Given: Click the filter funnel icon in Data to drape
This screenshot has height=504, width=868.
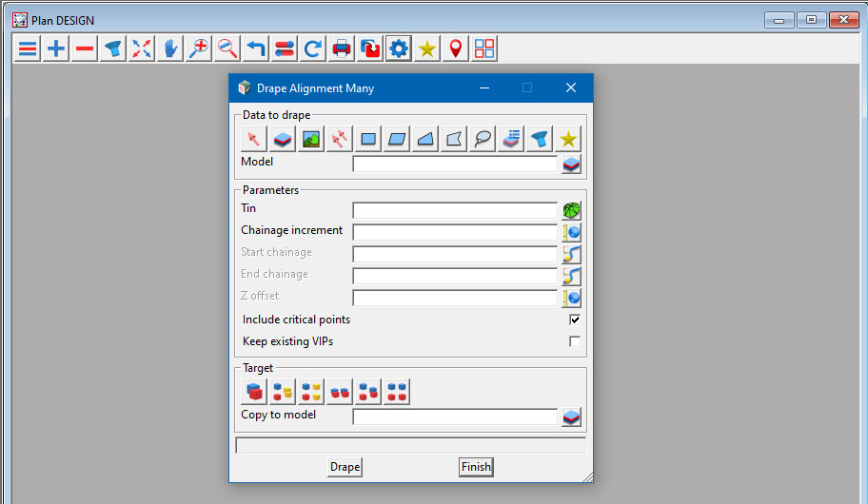Looking at the screenshot, I should coord(540,139).
